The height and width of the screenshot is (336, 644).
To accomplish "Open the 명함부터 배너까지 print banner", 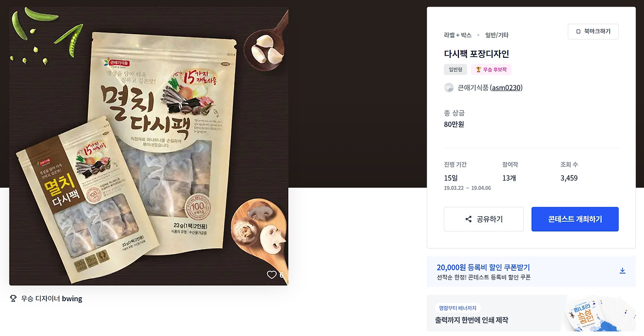I will (531, 314).
